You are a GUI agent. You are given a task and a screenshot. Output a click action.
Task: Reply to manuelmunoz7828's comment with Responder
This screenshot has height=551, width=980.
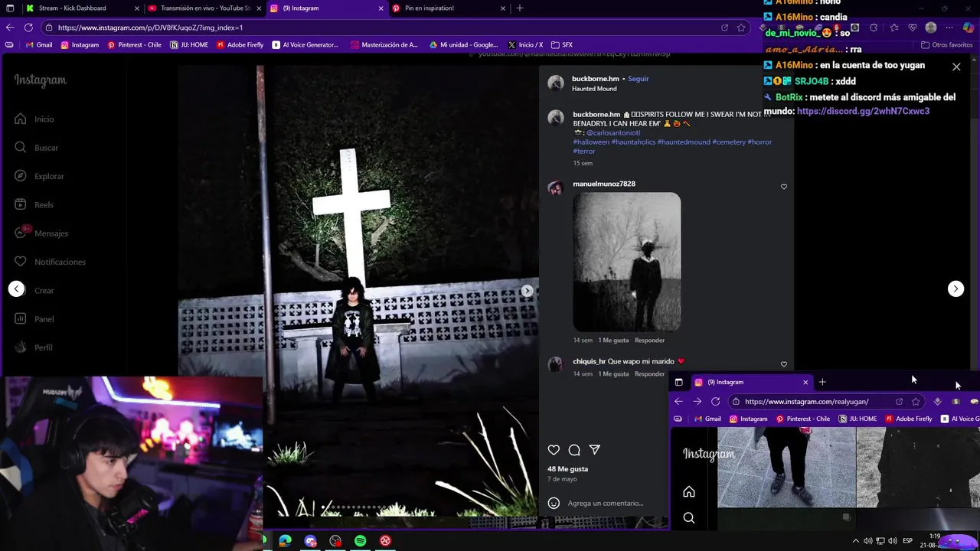tap(649, 340)
